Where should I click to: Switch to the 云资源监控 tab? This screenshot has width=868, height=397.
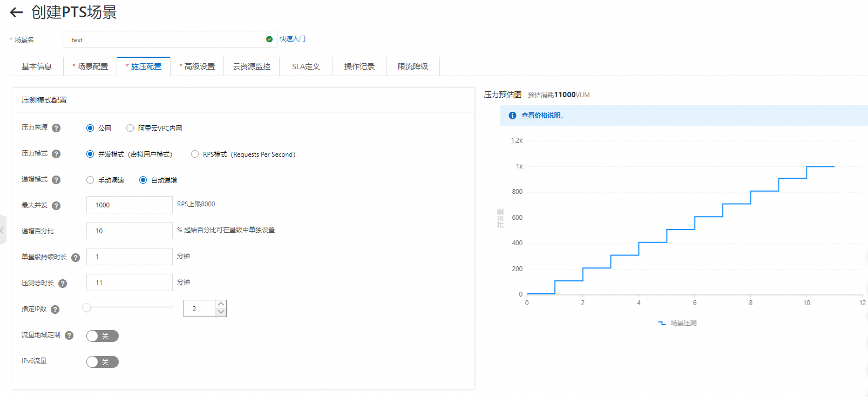[252, 66]
